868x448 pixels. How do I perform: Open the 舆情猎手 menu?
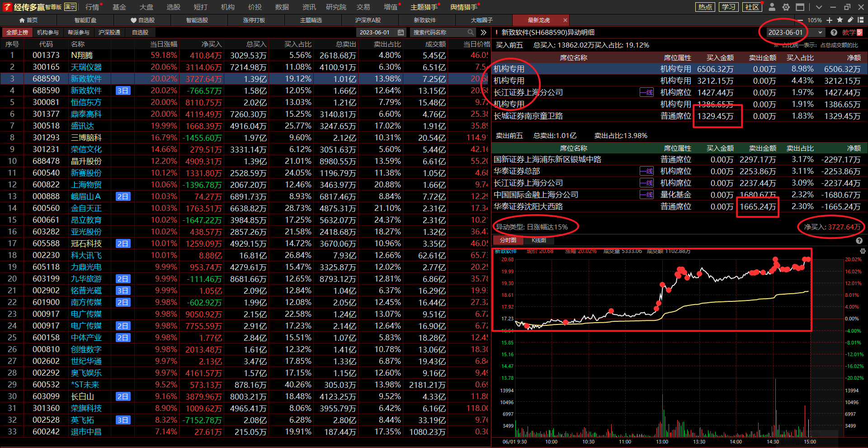click(464, 7)
